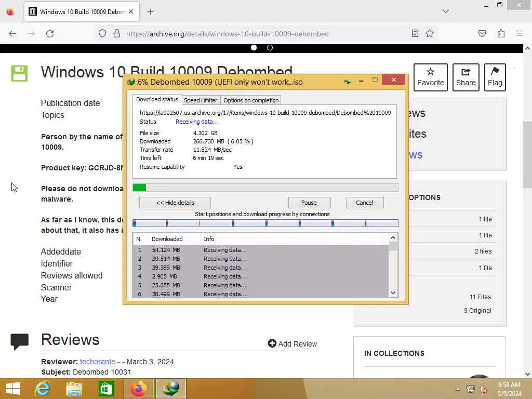
Task: Click Add Review link
Action: coord(292,344)
